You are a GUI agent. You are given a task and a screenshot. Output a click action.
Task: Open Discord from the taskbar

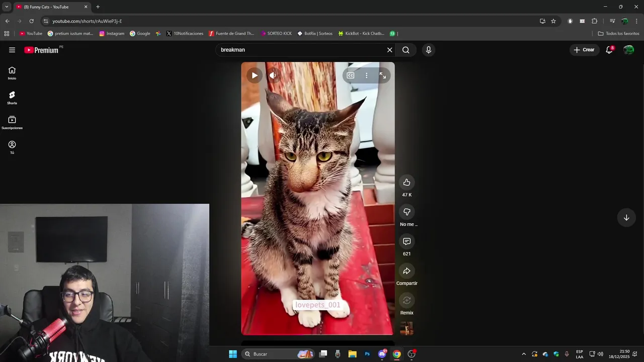(382, 354)
